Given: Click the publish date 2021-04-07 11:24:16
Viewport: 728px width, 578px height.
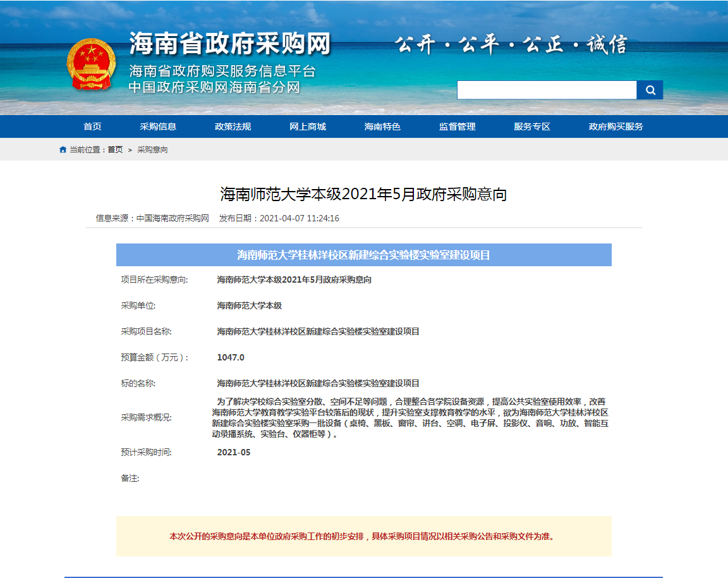Looking at the screenshot, I should [x=300, y=218].
